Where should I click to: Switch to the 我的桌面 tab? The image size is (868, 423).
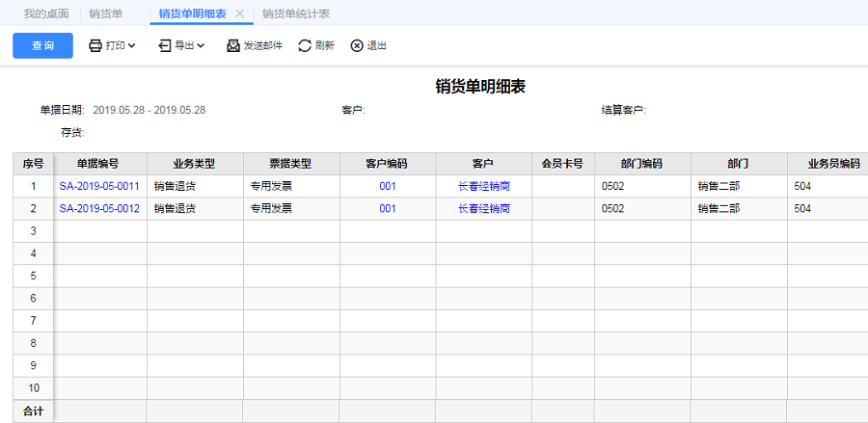pos(48,14)
